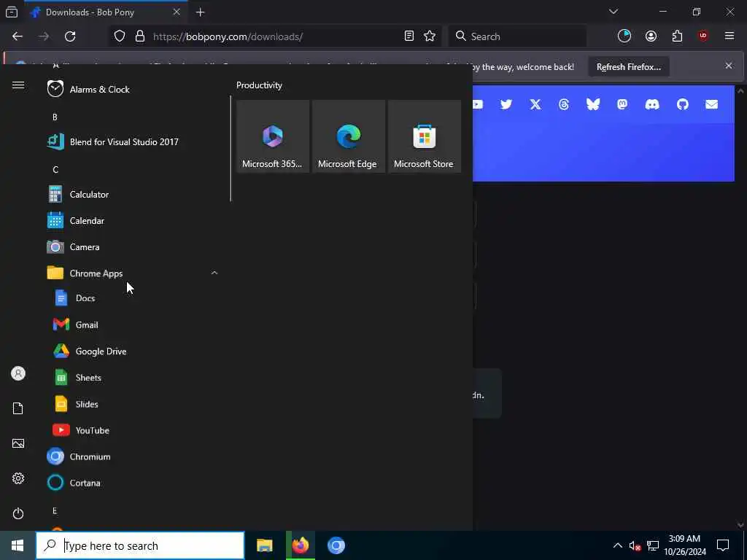747x560 pixels.
Task: Open the Action Center notifications icon
Action: [x=723, y=545]
